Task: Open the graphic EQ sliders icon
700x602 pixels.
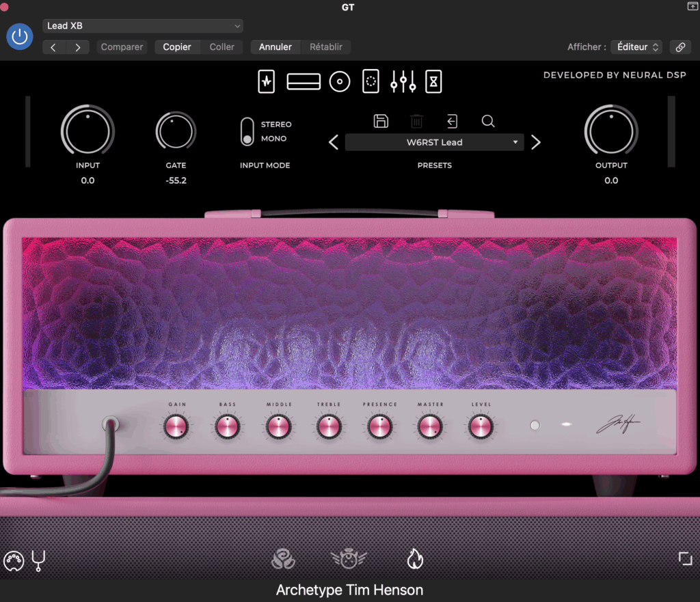Action: point(403,82)
